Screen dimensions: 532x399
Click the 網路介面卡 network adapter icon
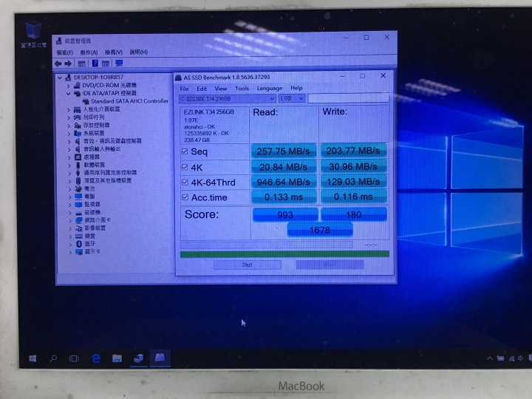point(79,220)
